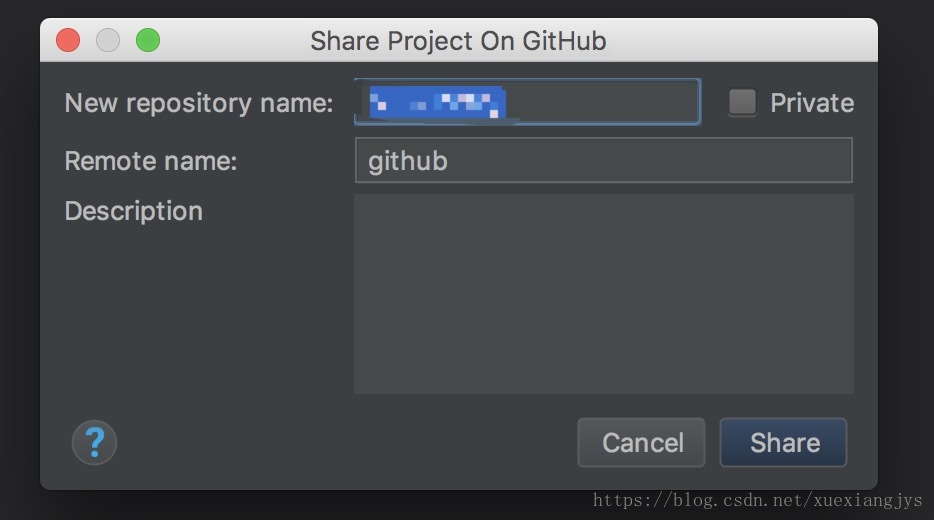Enable the Private checkbox
The height and width of the screenshot is (520, 934).
click(742, 102)
